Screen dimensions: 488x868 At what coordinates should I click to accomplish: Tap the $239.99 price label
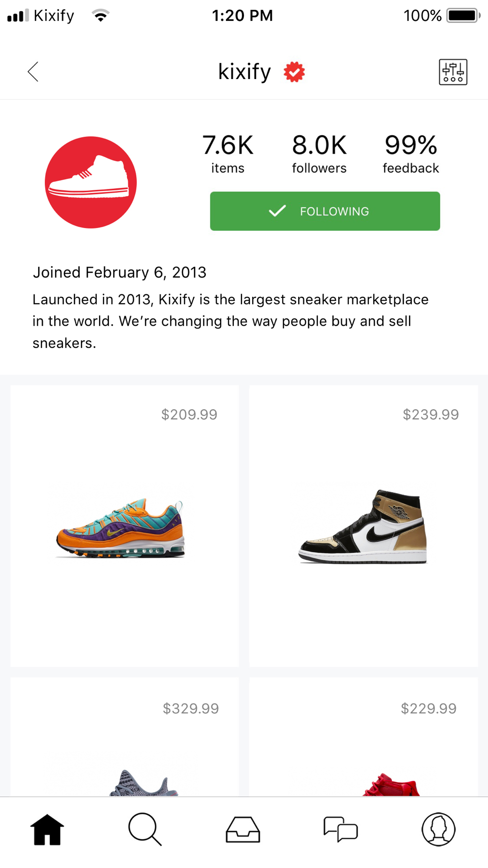pos(430,414)
